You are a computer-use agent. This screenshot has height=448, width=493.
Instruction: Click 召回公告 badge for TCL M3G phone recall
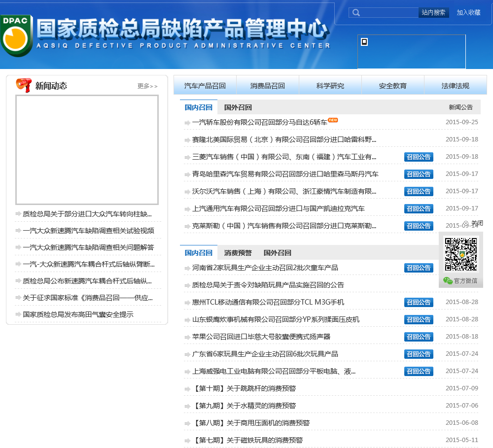point(419,302)
